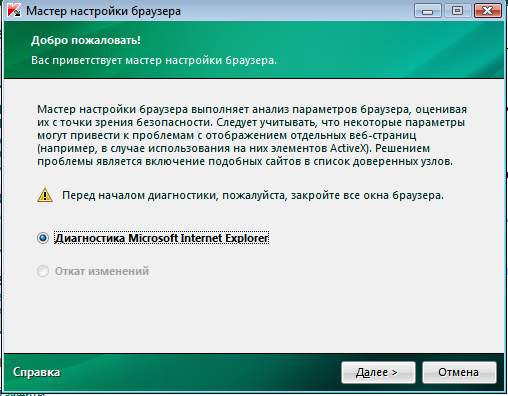508x396 pixels.
Task: Click the Далее > button
Action: coord(378,372)
